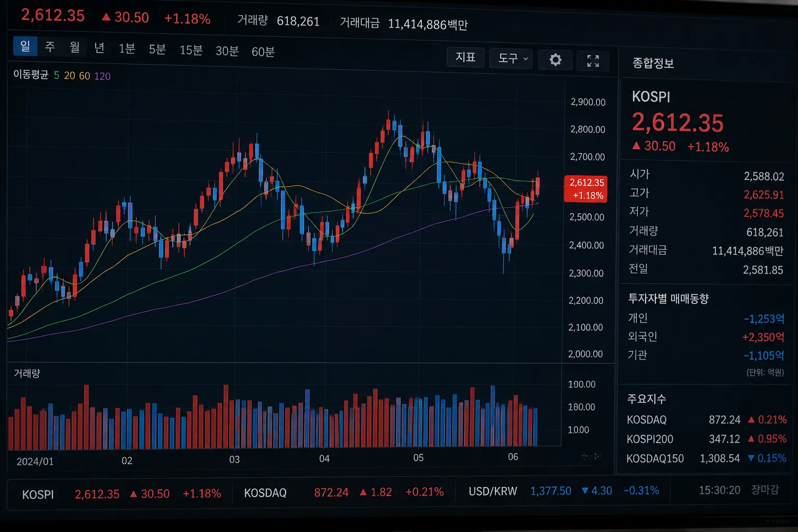Click the +1.18% change in the top header
The height and width of the screenshot is (532, 798).
tap(187, 19)
